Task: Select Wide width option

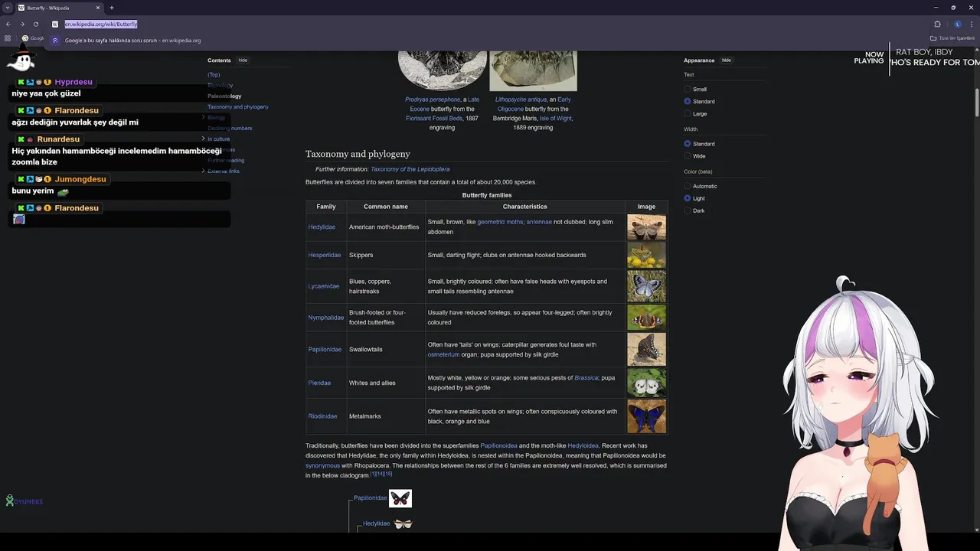Action: pyautogui.click(x=688, y=156)
